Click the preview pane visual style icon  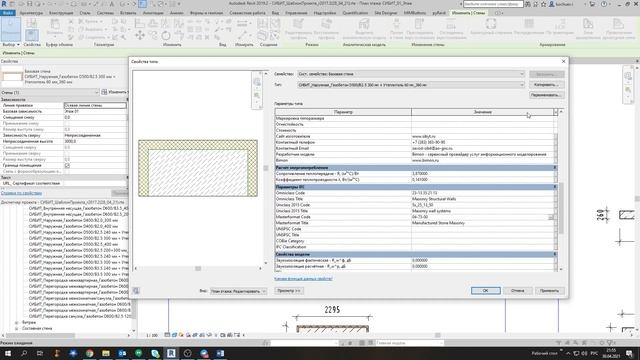(x=136, y=291)
